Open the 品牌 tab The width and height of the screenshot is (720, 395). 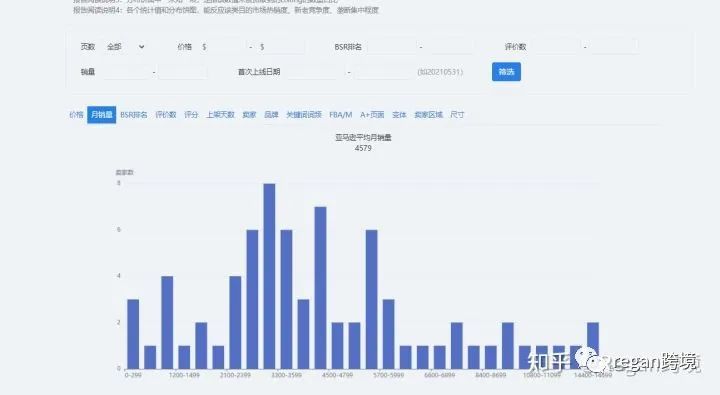point(271,115)
